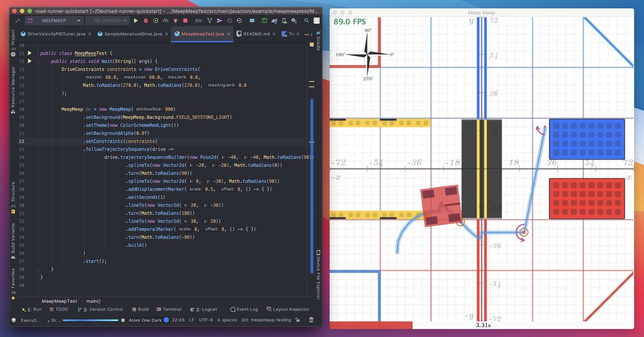Image resolution: width=644 pixels, height=337 pixels.
Task: Open the profiler gauge icon in the toolbar
Action: (166, 21)
